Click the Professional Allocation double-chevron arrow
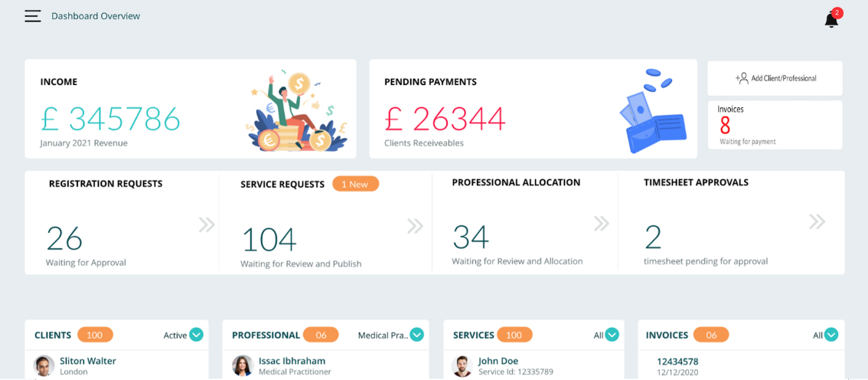Screen dimensions: 868x380 coord(602,223)
